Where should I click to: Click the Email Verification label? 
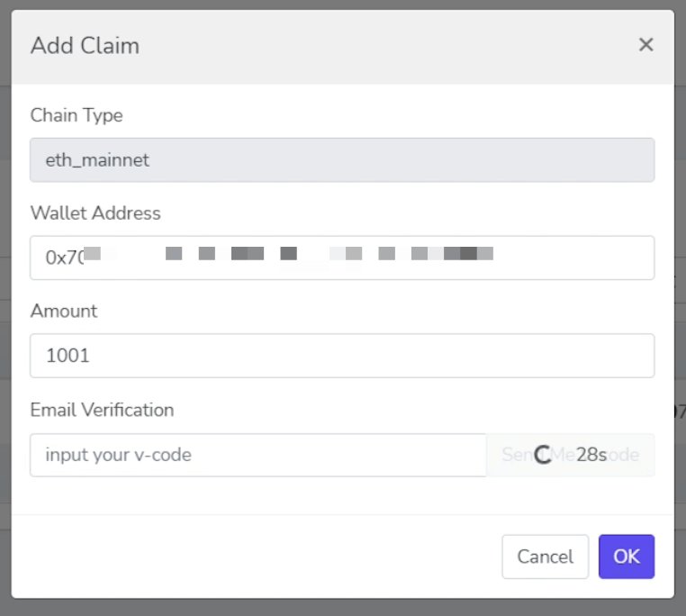pos(102,411)
